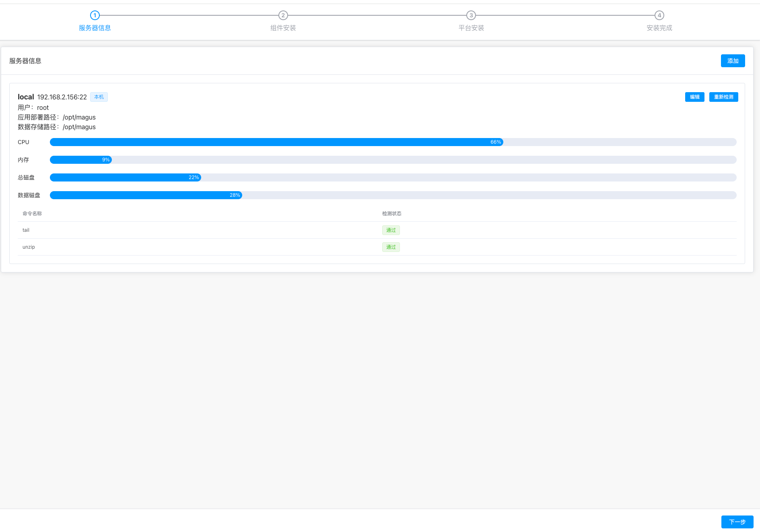760x532 pixels.
Task: Click the 通过 status tag for unzip
Action: tap(391, 247)
